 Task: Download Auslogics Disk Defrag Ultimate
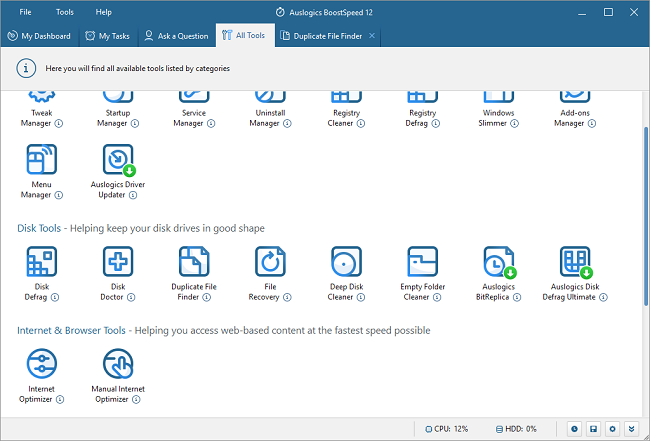tap(575, 262)
